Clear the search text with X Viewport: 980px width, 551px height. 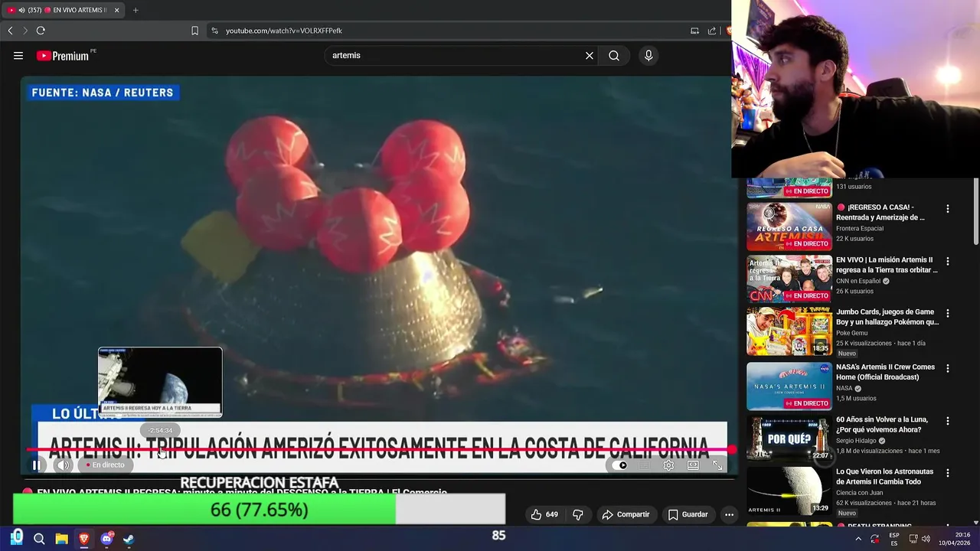coord(590,55)
